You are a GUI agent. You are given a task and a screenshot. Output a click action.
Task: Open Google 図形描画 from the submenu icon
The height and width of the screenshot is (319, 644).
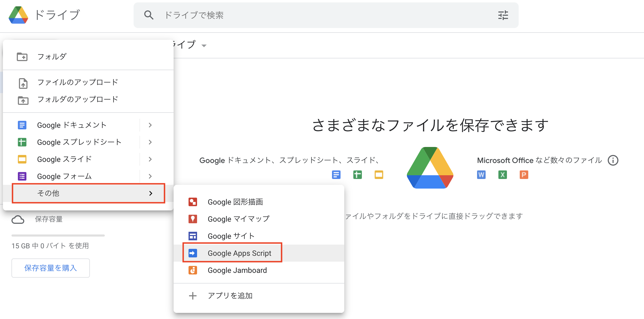pos(193,202)
